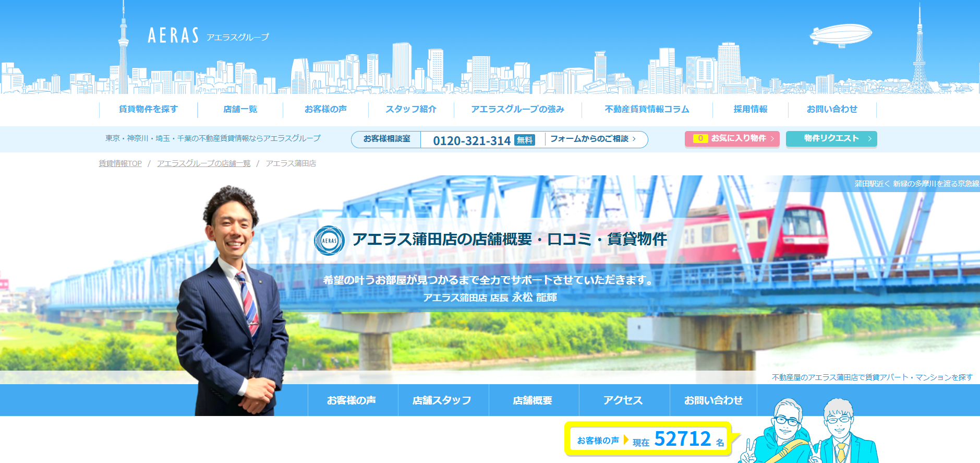Click the 蒲田駅近く 新緑の多摩川 caption

917,184
